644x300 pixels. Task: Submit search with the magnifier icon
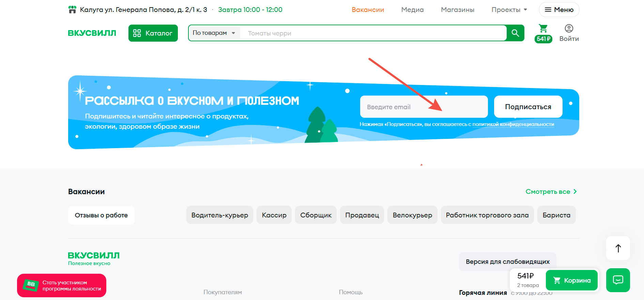(x=515, y=33)
